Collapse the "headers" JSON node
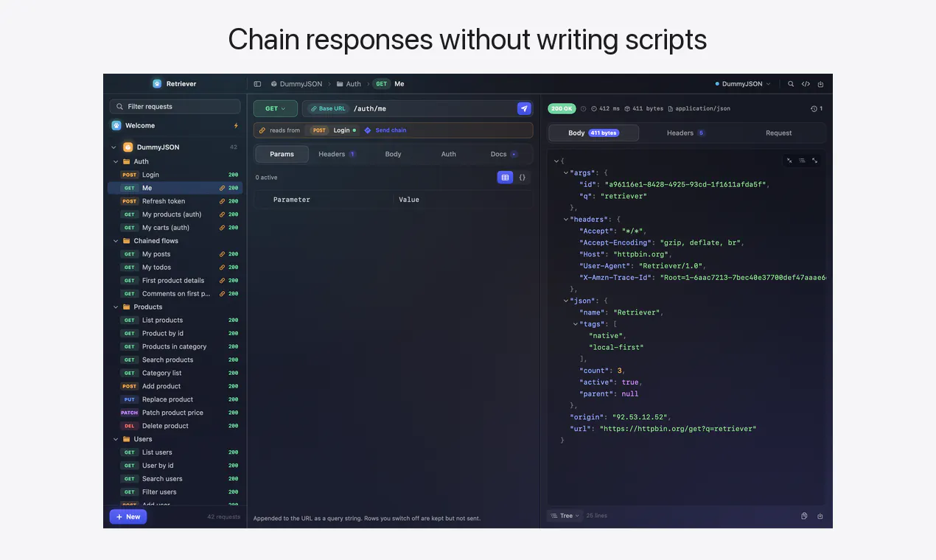The width and height of the screenshot is (936, 560). tap(566, 220)
